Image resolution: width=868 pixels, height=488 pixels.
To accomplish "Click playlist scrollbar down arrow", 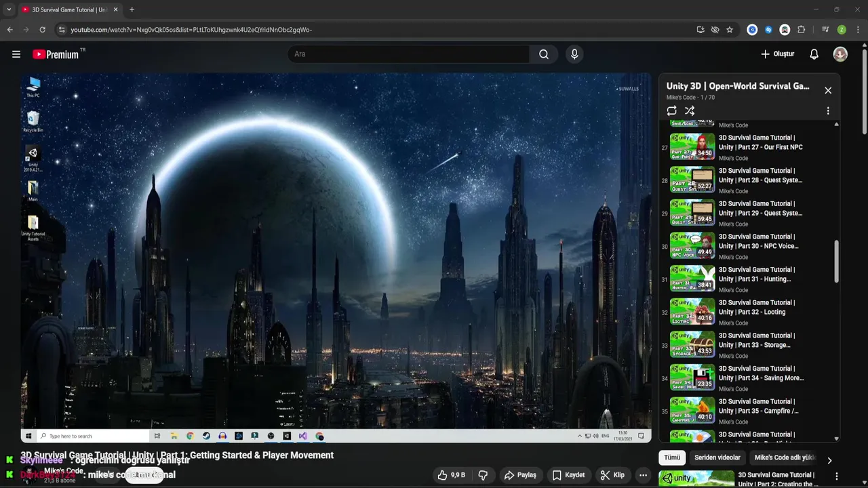I will (x=836, y=439).
